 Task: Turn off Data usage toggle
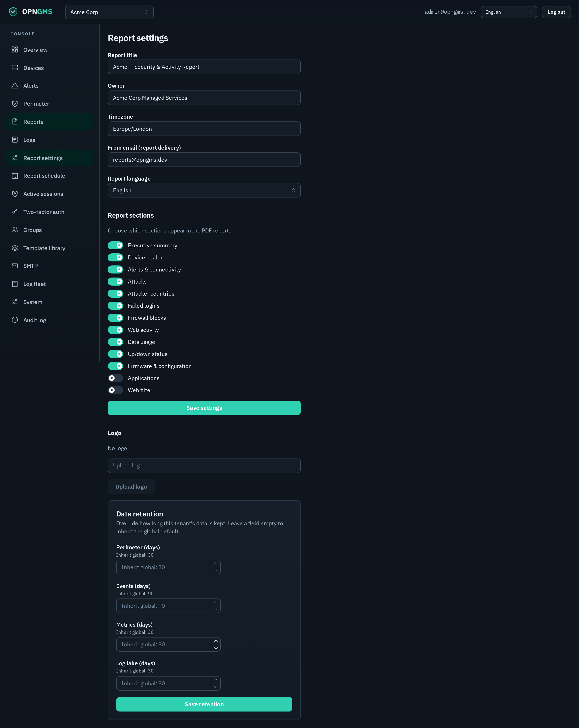tap(115, 342)
